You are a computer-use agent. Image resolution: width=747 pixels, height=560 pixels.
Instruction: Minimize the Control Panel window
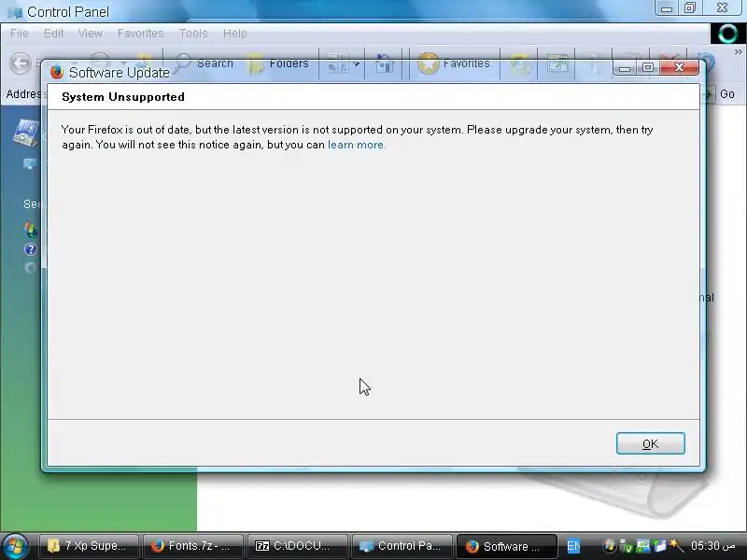667,8
